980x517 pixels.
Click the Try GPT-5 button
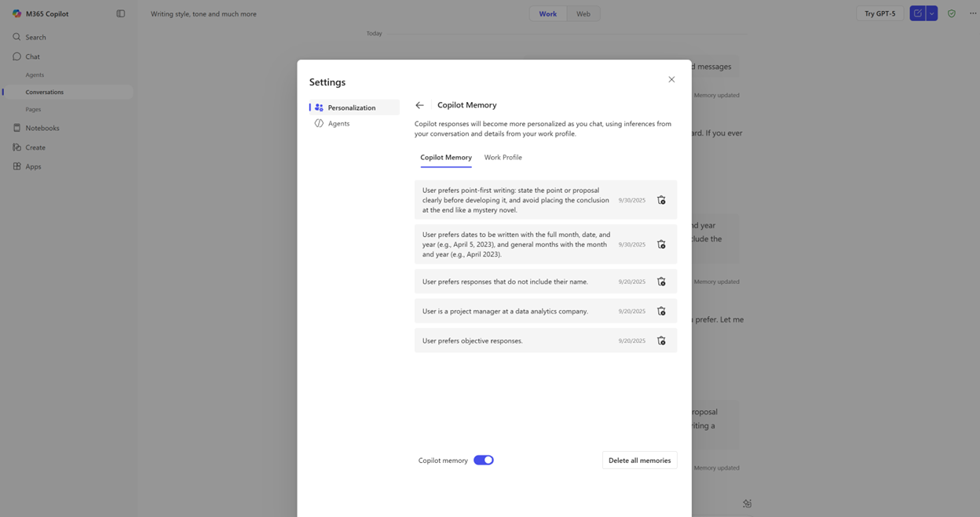(879, 13)
